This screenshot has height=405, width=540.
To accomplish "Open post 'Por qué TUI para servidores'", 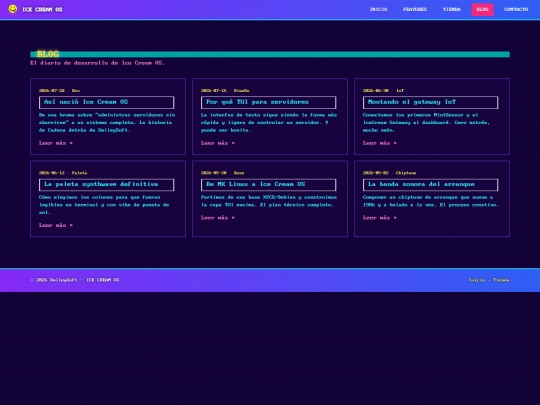I will point(268,102).
